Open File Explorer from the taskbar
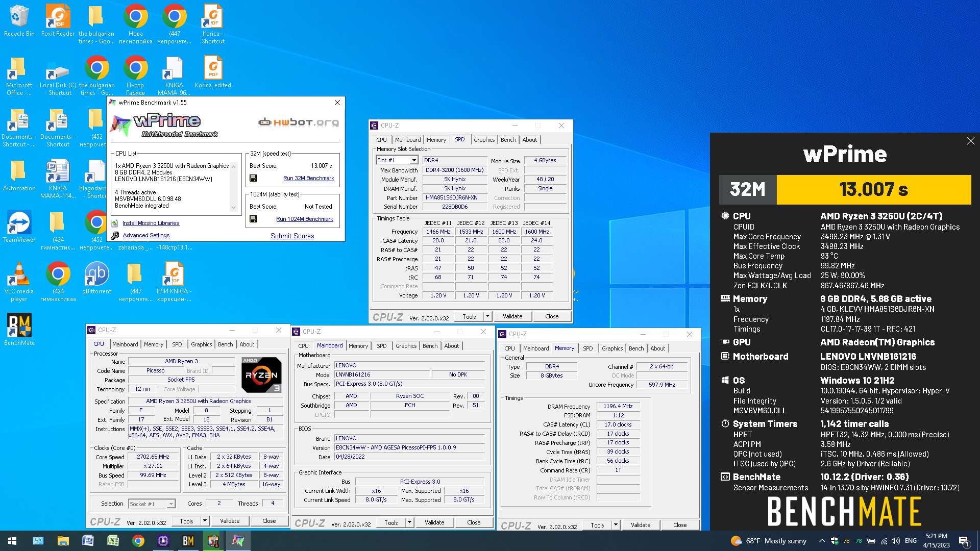 [63, 541]
